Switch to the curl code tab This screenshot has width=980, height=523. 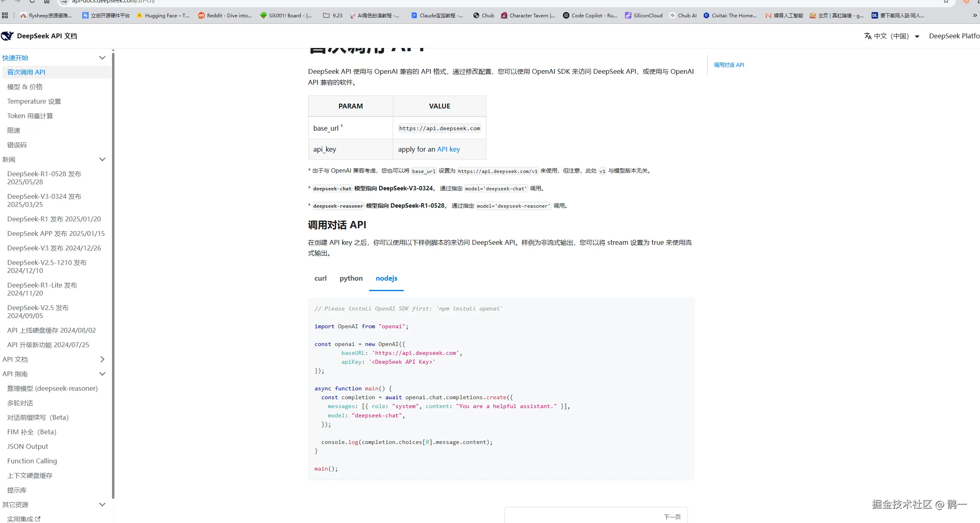320,278
